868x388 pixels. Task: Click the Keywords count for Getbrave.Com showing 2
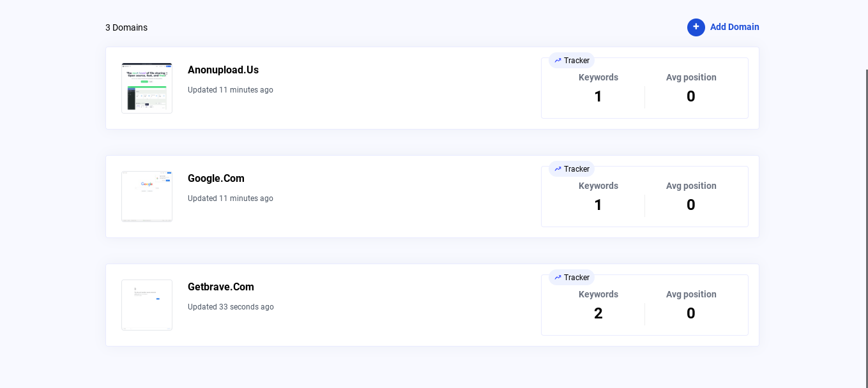598,313
